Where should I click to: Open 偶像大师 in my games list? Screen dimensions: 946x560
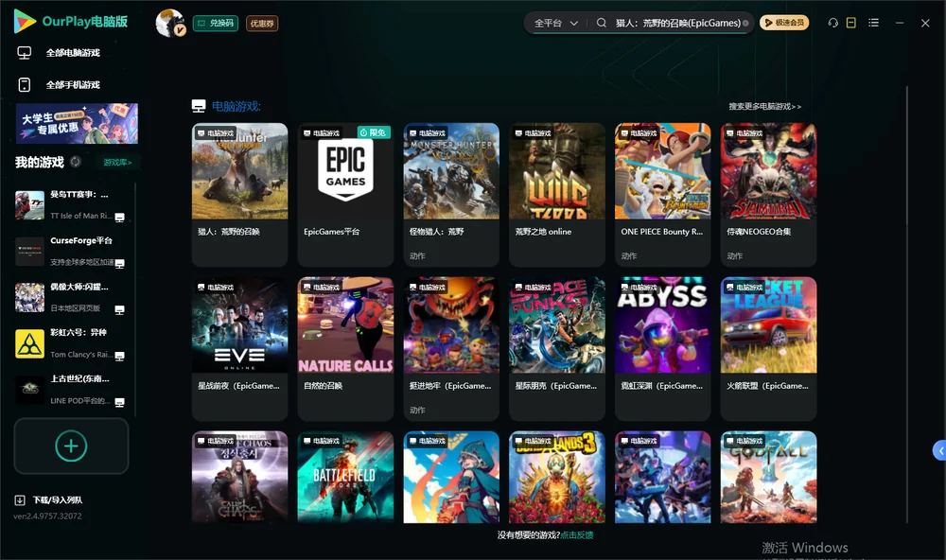click(71, 297)
